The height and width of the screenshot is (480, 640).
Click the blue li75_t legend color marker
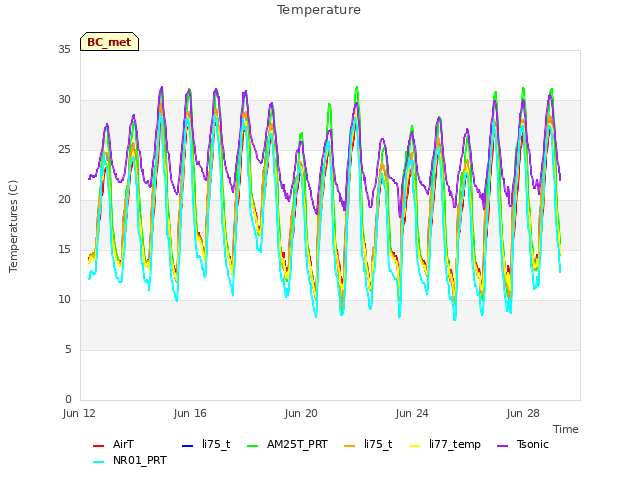pyautogui.click(x=187, y=445)
